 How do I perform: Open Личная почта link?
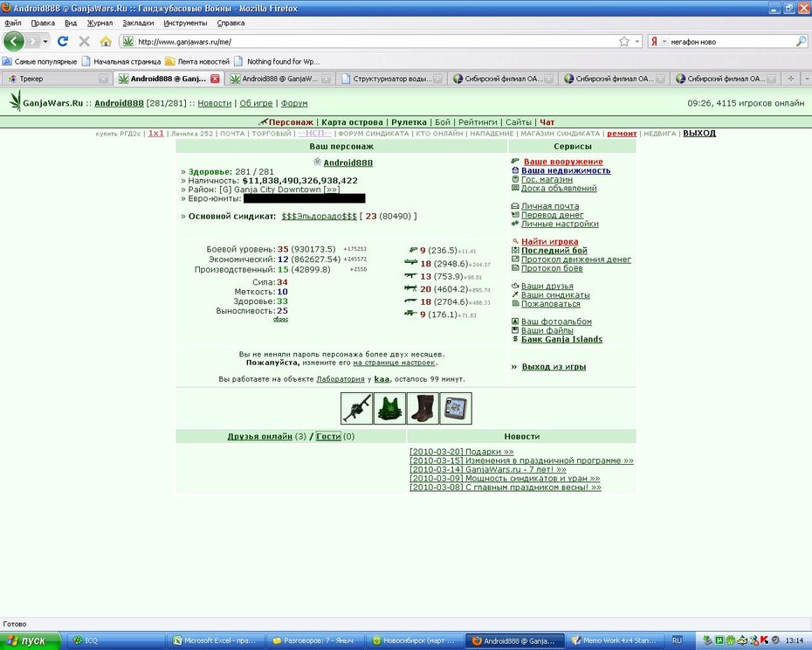point(550,206)
